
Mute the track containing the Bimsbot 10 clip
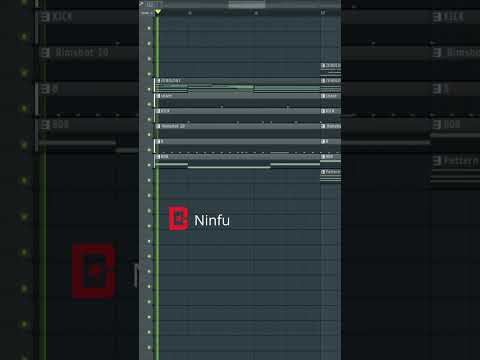pos(149,135)
